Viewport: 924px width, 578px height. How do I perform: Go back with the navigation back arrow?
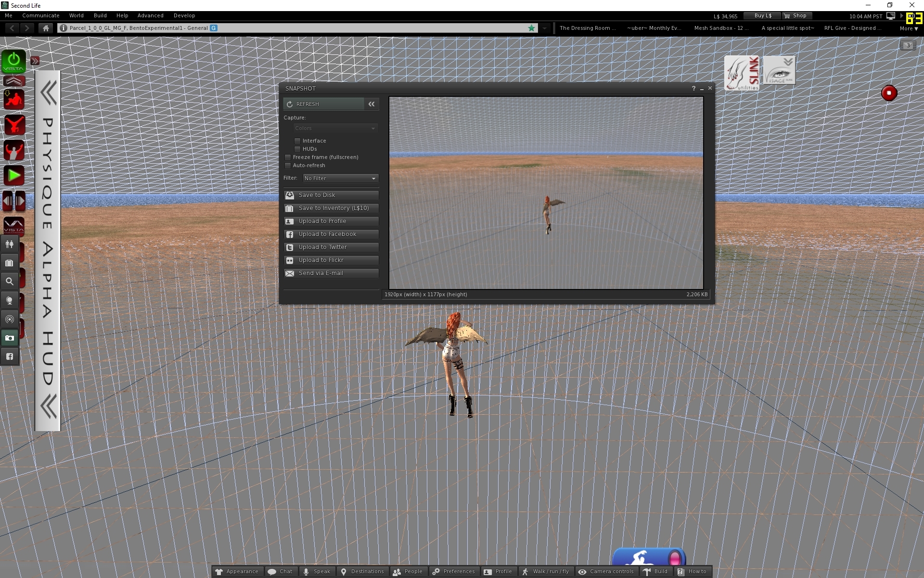[x=12, y=28]
